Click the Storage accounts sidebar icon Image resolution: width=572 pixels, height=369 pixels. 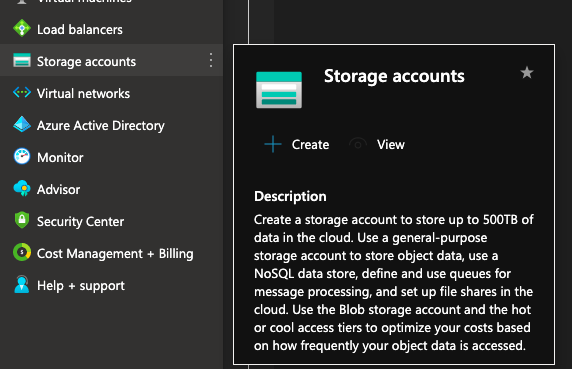pyautogui.click(x=22, y=61)
